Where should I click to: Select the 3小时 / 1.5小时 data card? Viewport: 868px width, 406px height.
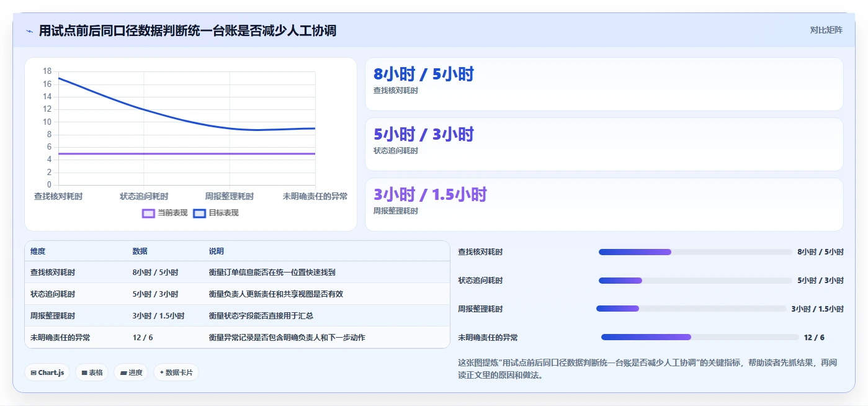(604, 204)
